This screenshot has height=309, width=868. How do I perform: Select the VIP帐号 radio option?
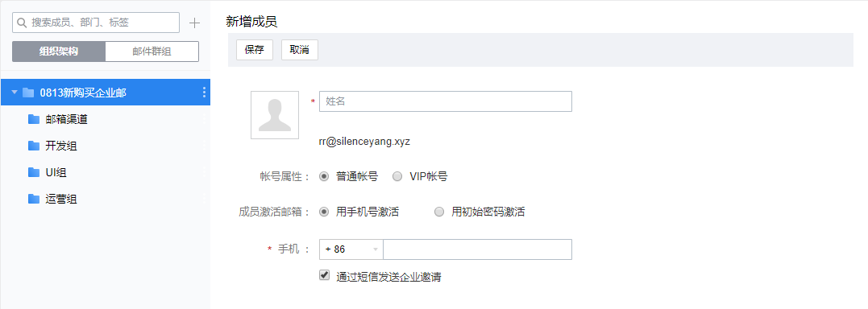click(397, 177)
